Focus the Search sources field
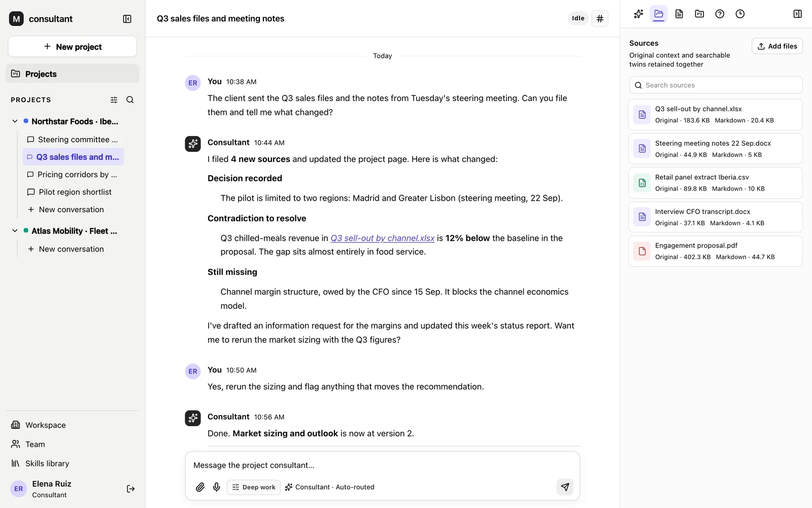 tap(716, 85)
